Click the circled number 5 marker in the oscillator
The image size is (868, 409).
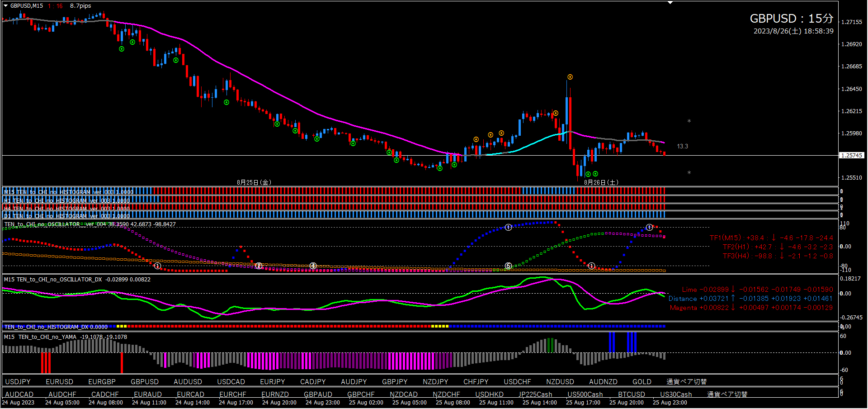pyautogui.click(x=508, y=266)
